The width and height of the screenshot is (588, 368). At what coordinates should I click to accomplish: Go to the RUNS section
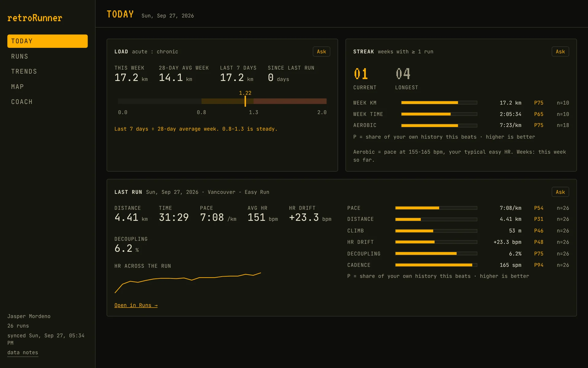pyautogui.click(x=47, y=56)
